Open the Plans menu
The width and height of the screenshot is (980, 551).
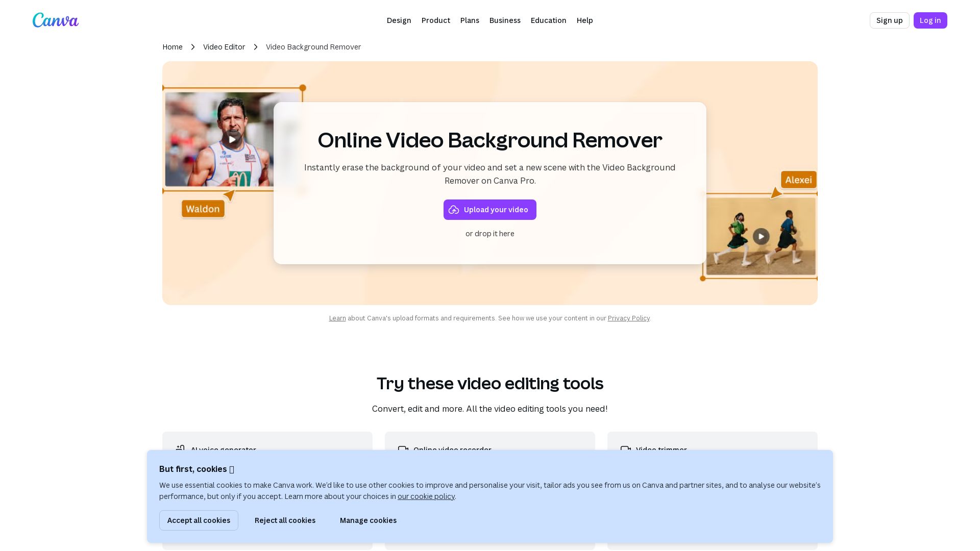tap(470, 20)
